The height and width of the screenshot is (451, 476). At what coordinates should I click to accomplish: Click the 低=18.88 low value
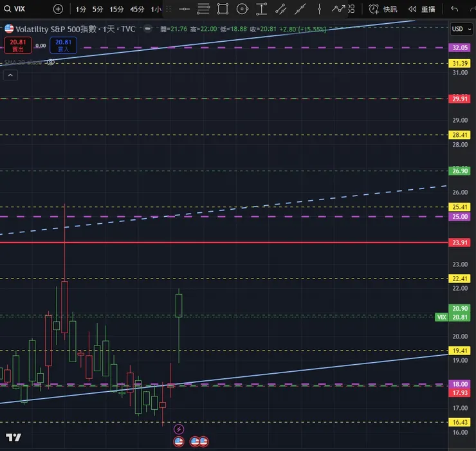[x=233, y=29]
